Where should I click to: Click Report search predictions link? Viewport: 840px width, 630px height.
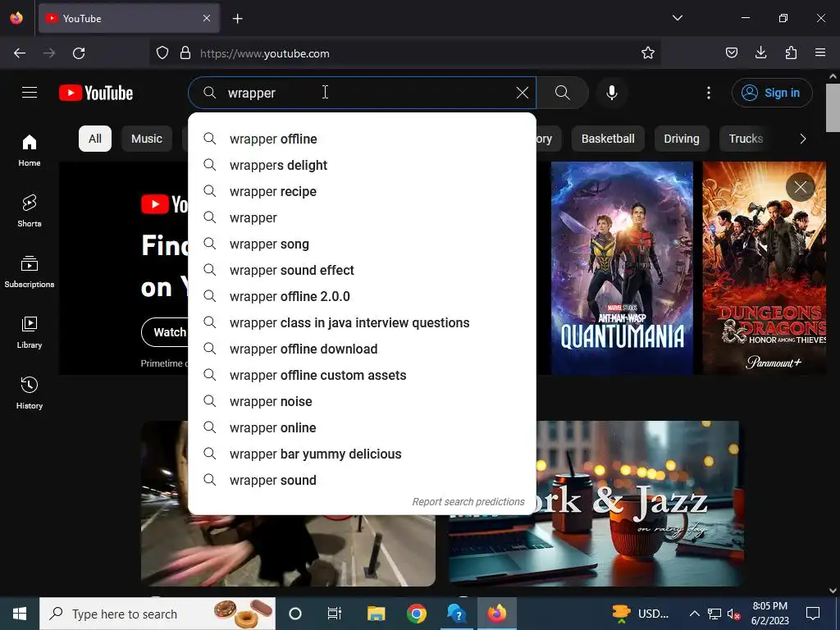[468, 501]
